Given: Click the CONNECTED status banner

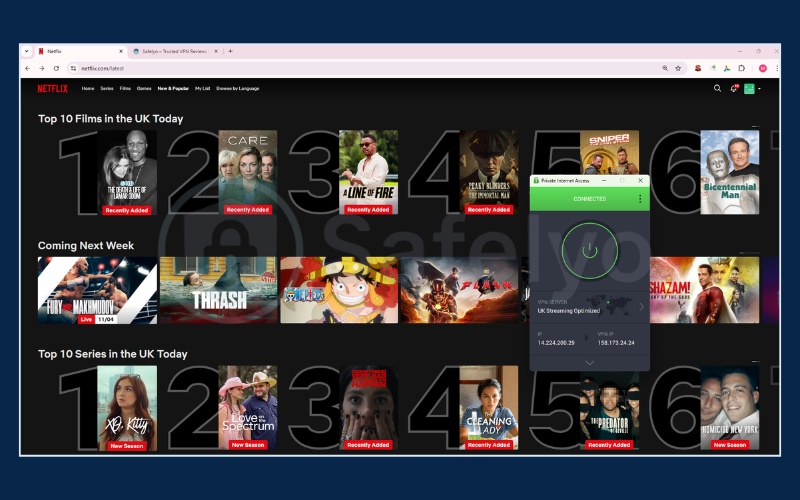Looking at the screenshot, I should [590, 199].
